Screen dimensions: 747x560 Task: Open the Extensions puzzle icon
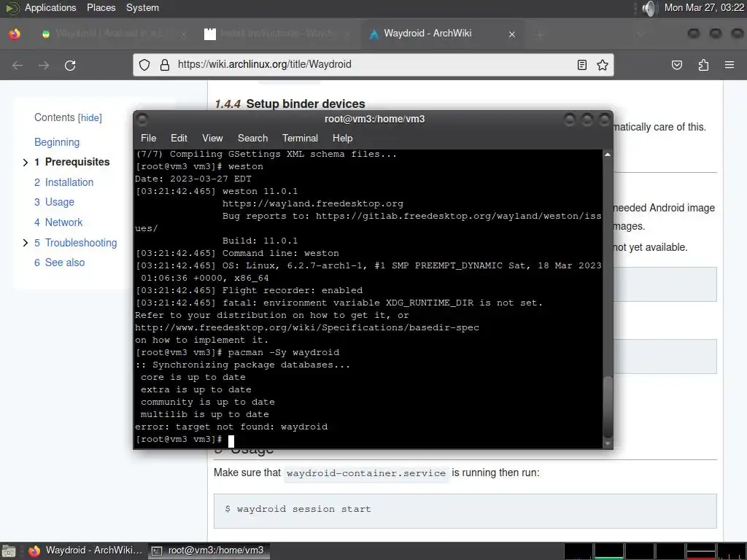coord(703,65)
